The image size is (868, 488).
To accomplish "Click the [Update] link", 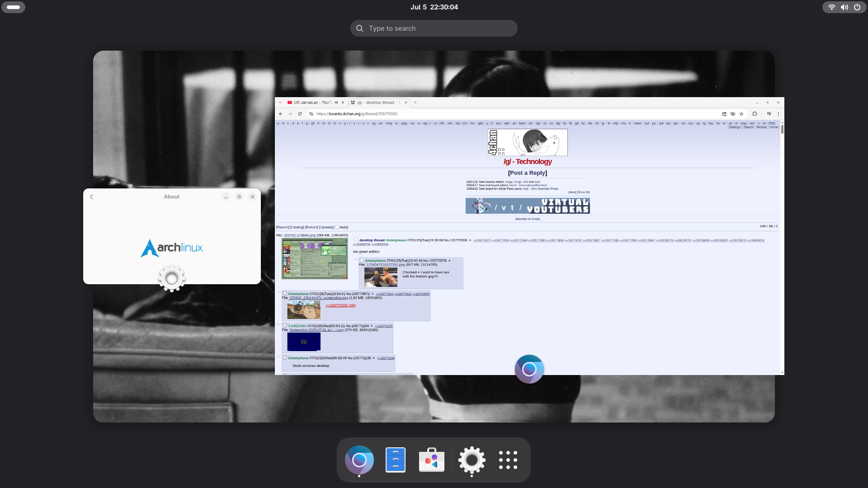I will [x=326, y=227].
